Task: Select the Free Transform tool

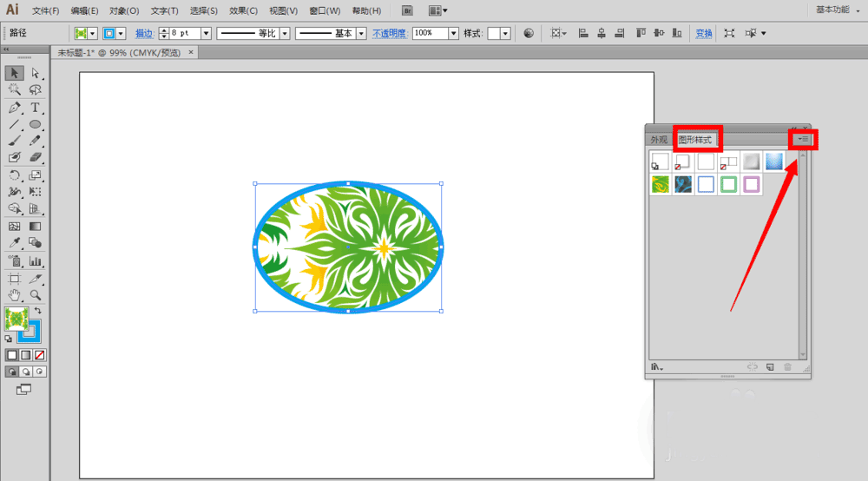Action: click(36, 192)
